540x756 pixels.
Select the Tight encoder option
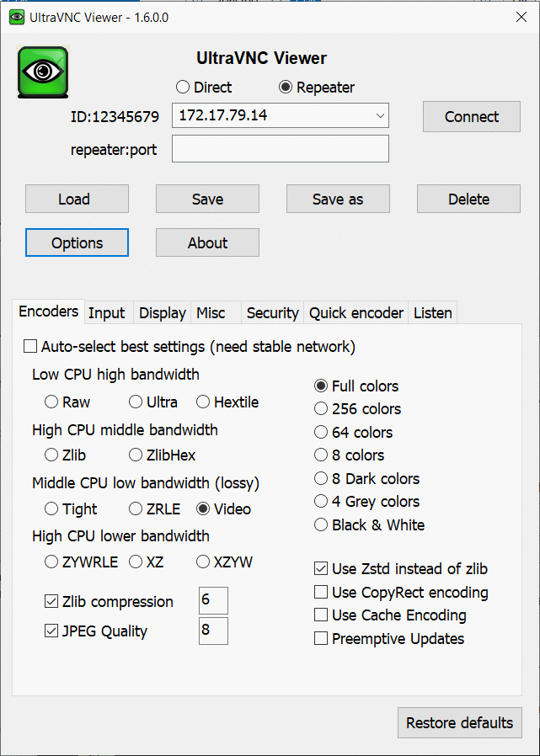(x=51, y=509)
